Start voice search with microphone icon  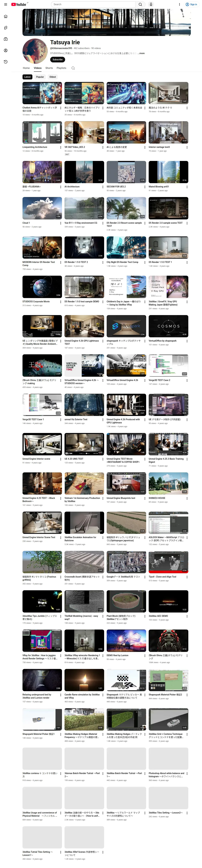tap(151, 4)
